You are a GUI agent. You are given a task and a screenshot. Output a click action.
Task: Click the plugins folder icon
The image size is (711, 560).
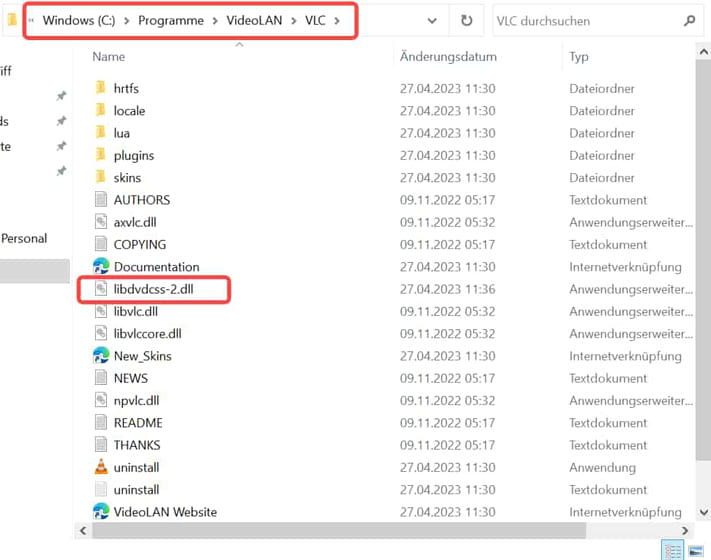coord(101,154)
